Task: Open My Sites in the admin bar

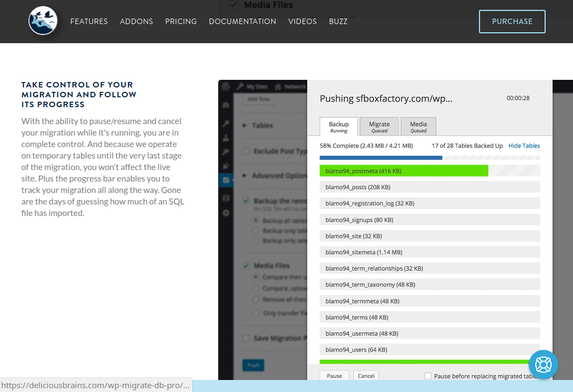Action: tap(252, 86)
